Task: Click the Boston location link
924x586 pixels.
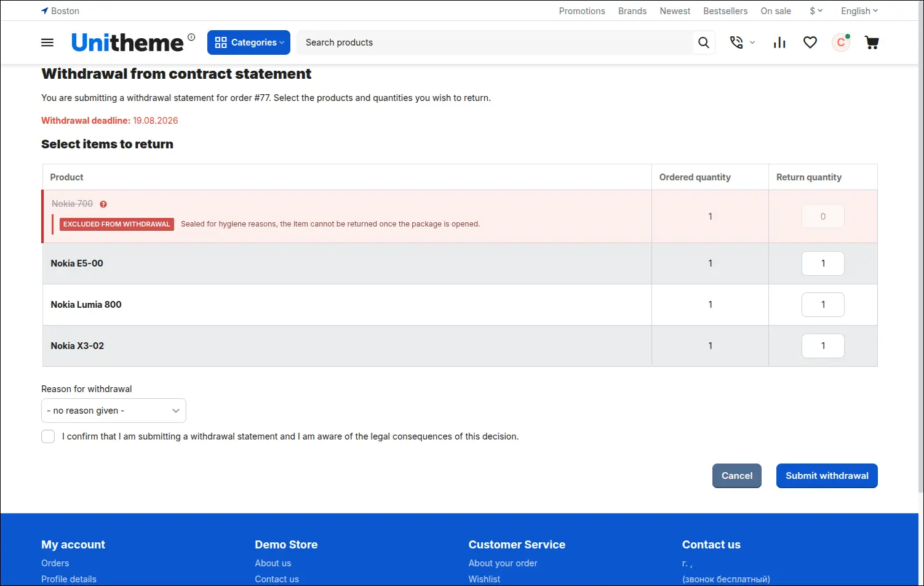Action: tap(65, 11)
